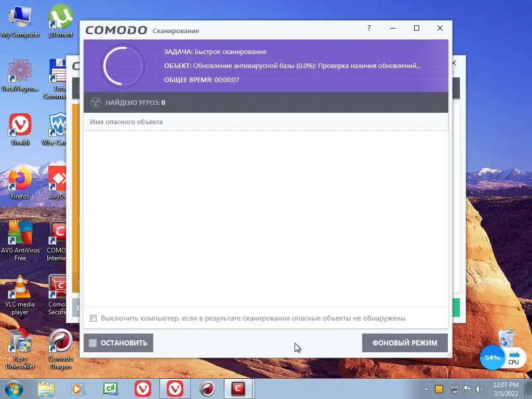
Task: Open the taskbar clock and date
Action: click(x=506, y=389)
